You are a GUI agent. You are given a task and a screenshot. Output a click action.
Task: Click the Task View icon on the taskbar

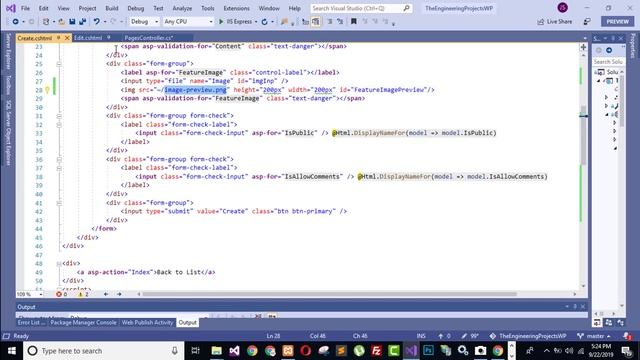tap(196, 351)
